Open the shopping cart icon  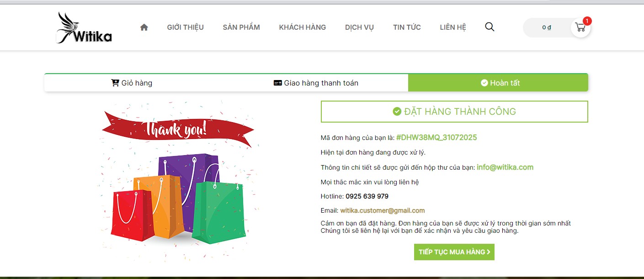(x=580, y=27)
